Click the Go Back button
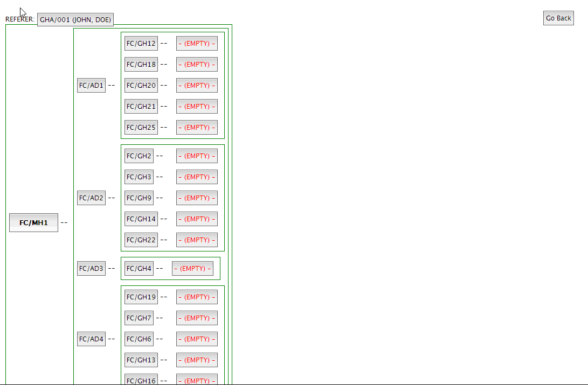Viewport: 588px width, 385px height. click(558, 18)
